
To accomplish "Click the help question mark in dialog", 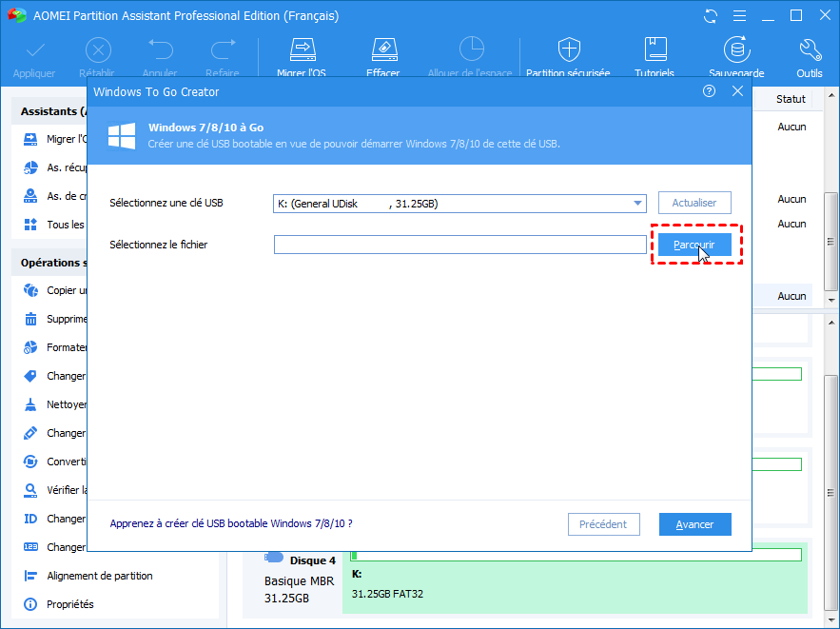I will tap(709, 91).
